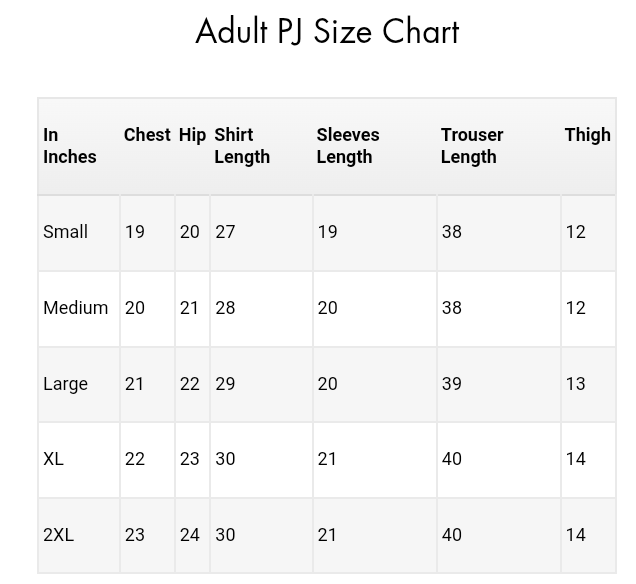Click the 2XL size row label
636x584 pixels.
59,535
